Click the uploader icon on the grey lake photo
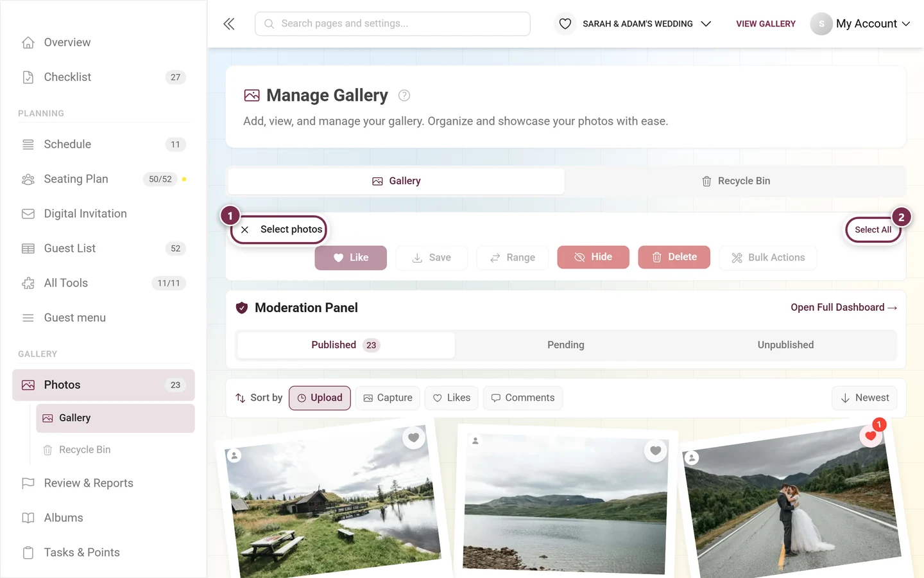Viewport: 924px width, 578px height. coord(475,441)
